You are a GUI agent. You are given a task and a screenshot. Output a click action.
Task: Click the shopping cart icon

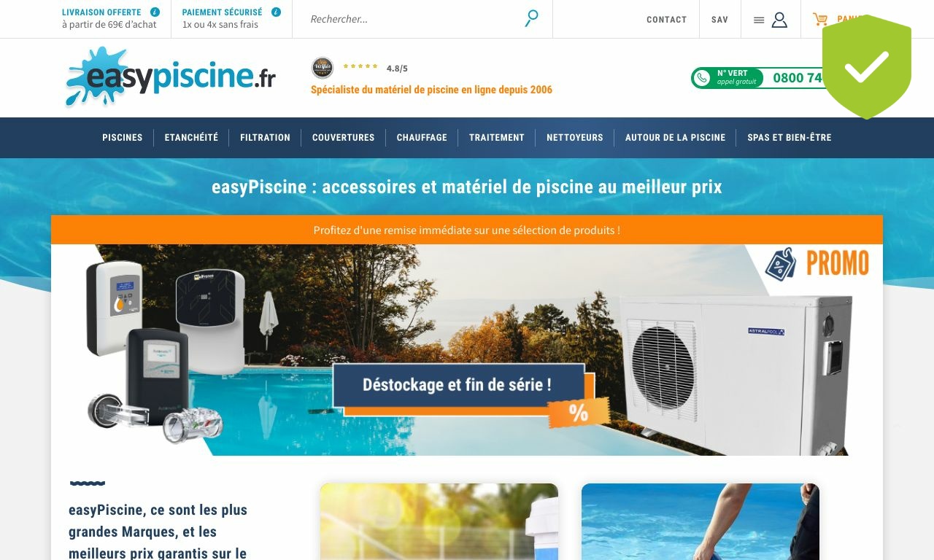click(820, 20)
